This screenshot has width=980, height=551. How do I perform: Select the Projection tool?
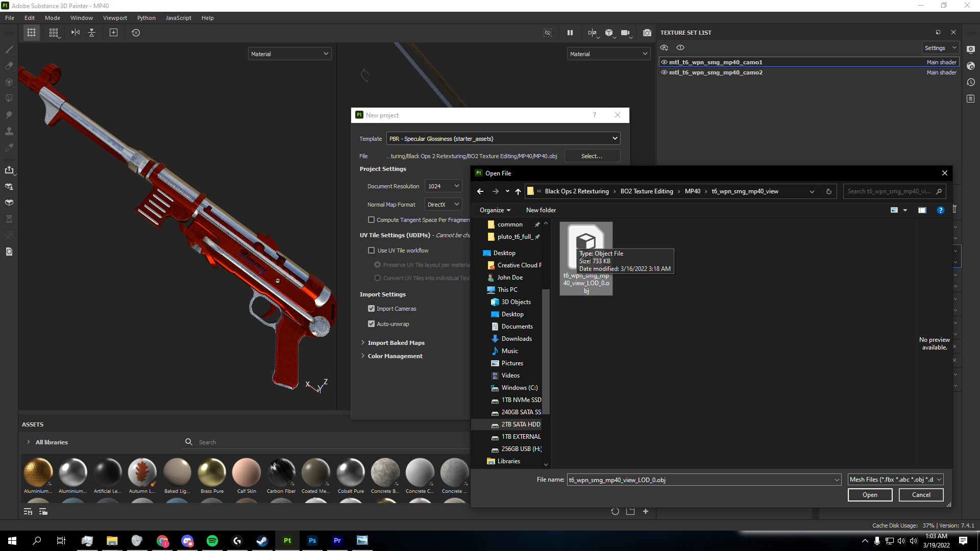9,82
